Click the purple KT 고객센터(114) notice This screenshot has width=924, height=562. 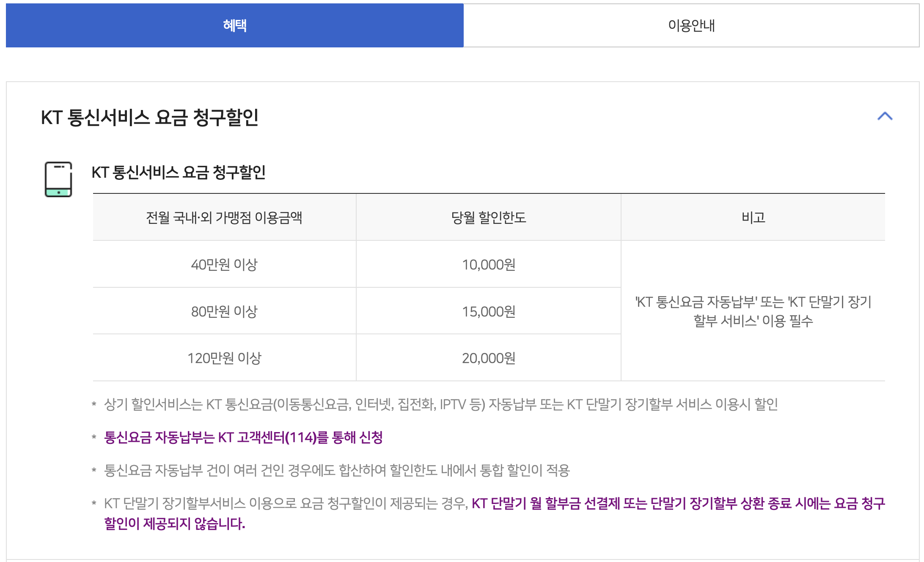tap(243, 437)
